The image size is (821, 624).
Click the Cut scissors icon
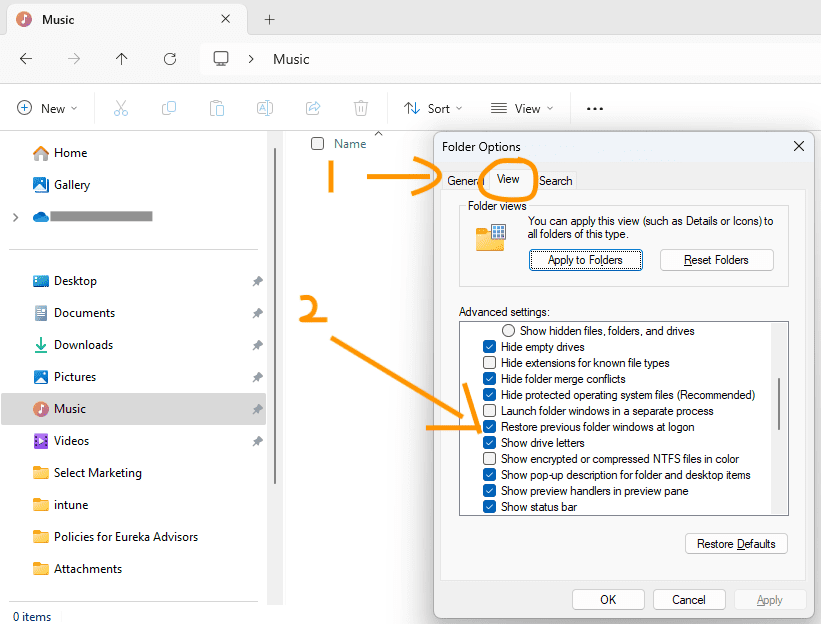pyautogui.click(x=121, y=108)
